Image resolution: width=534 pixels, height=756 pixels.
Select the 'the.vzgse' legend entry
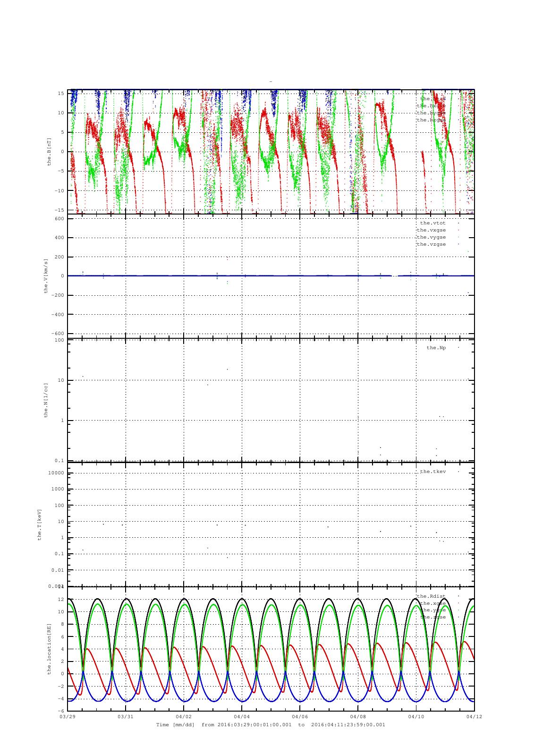(x=431, y=244)
